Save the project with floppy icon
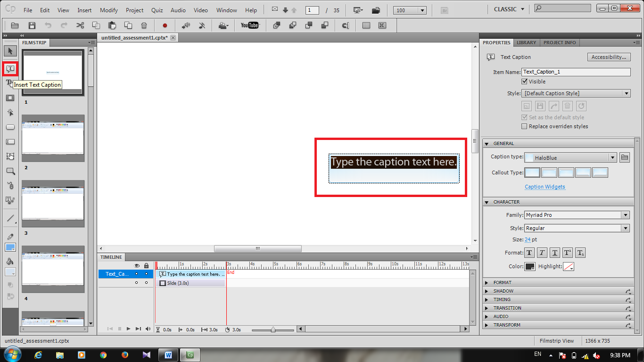The width and height of the screenshot is (644, 362). pos(32,25)
